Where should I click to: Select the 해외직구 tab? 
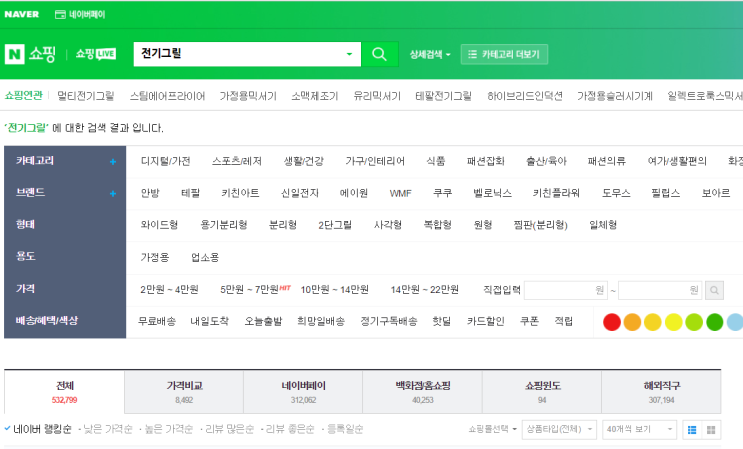tap(661, 392)
